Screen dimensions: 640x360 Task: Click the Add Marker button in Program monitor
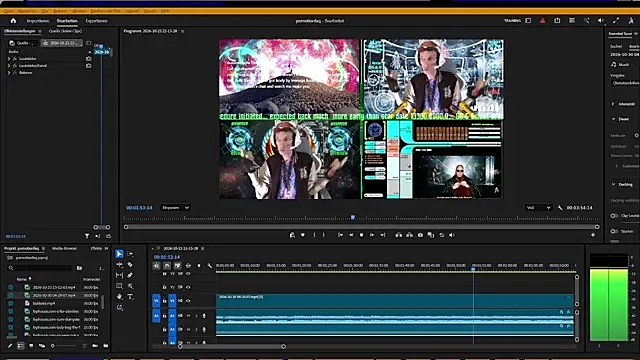tap(302, 235)
